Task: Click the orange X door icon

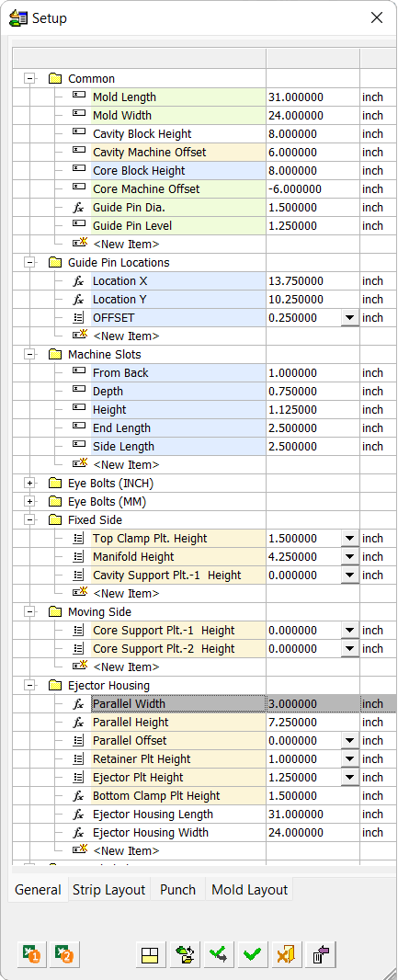Action: (287, 954)
